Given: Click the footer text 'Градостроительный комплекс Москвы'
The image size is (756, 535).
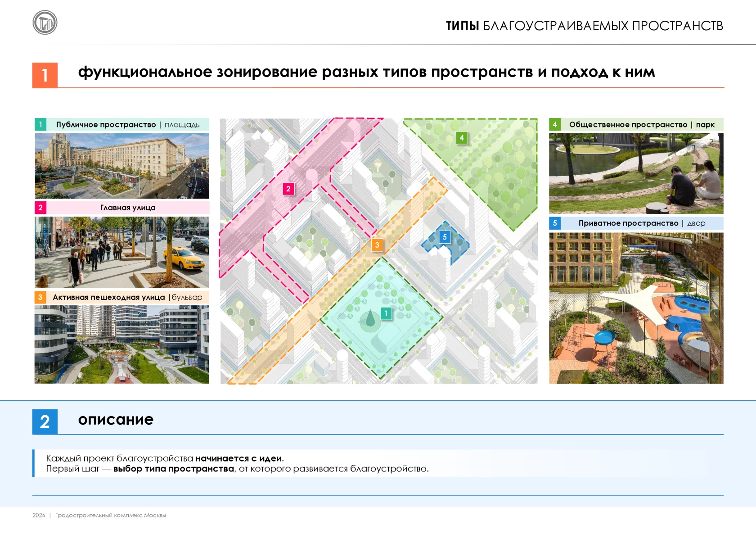Looking at the screenshot, I should pyautogui.click(x=111, y=515).
